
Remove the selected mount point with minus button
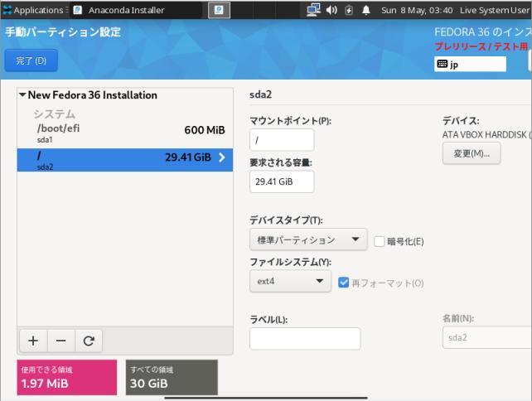click(61, 341)
